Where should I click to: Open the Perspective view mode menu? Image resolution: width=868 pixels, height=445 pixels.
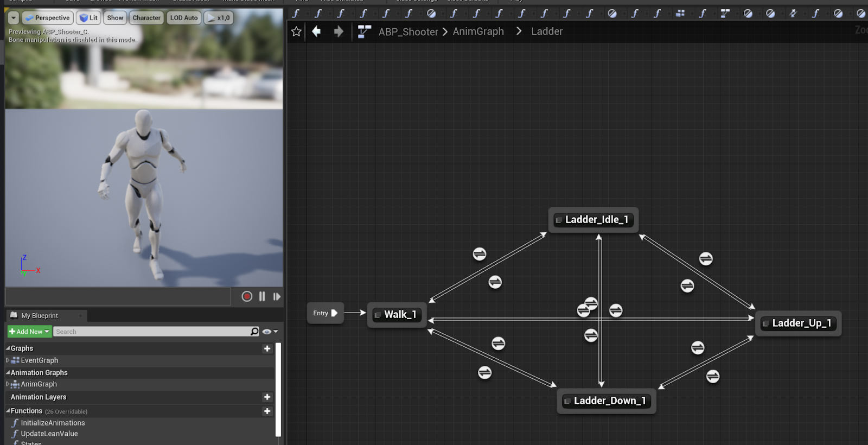pos(48,18)
